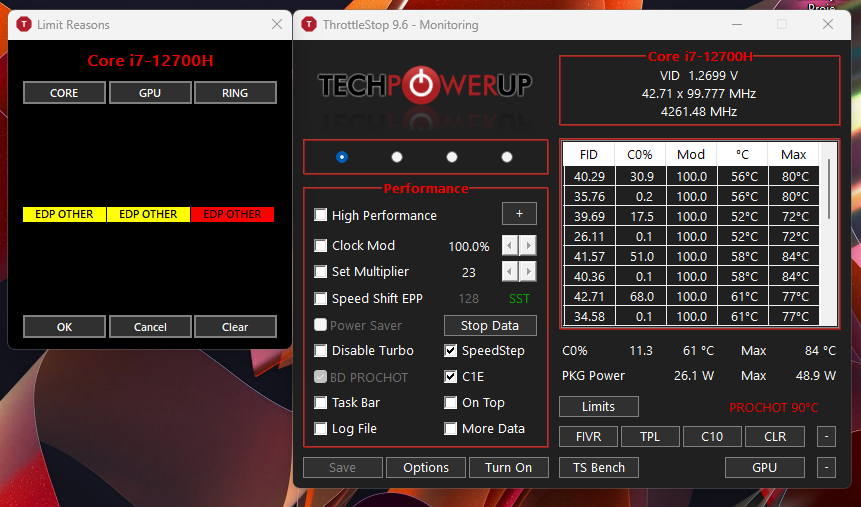This screenshot has width=861, height=507.
Task: Click the VID 1.2699 V readout
Action: tap(698, 76)
